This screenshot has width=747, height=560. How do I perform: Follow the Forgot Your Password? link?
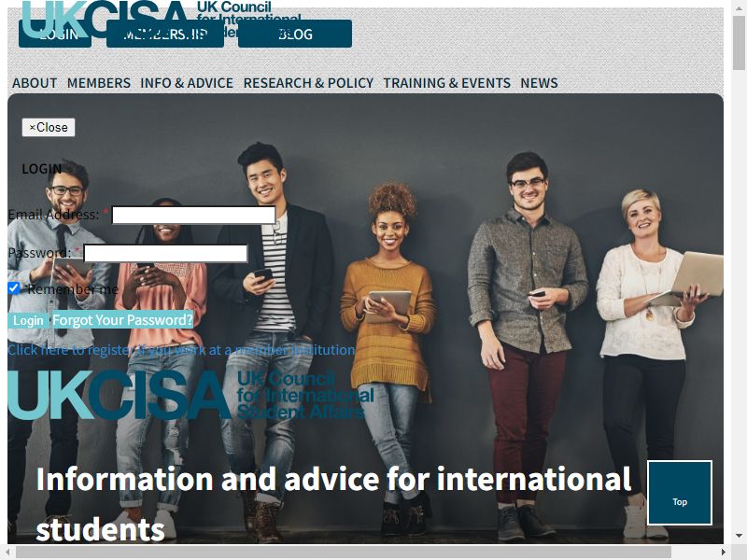pos(122,320)
